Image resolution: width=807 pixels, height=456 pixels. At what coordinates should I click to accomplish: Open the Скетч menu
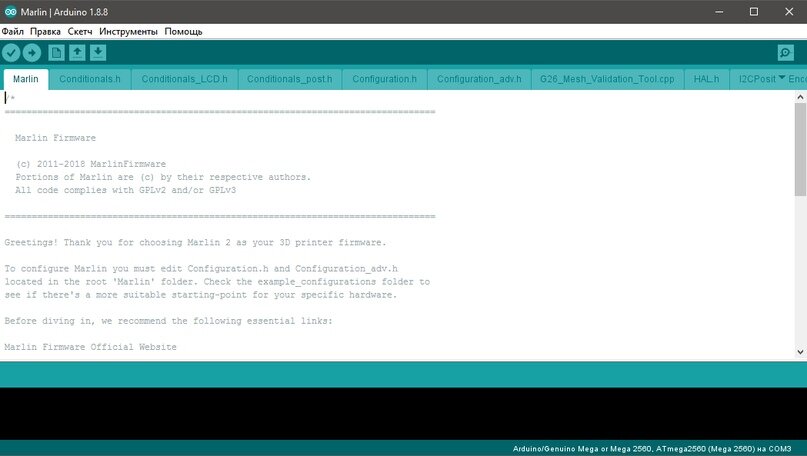click(80, 31)
